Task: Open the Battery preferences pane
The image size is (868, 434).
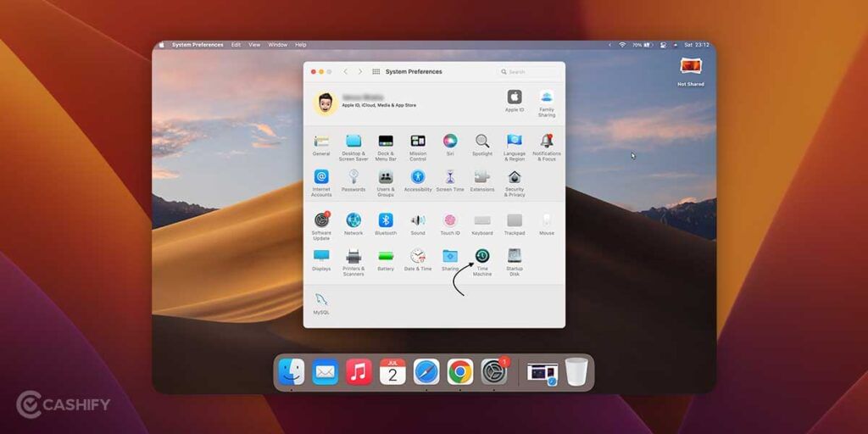Action: tap(386, 259)
